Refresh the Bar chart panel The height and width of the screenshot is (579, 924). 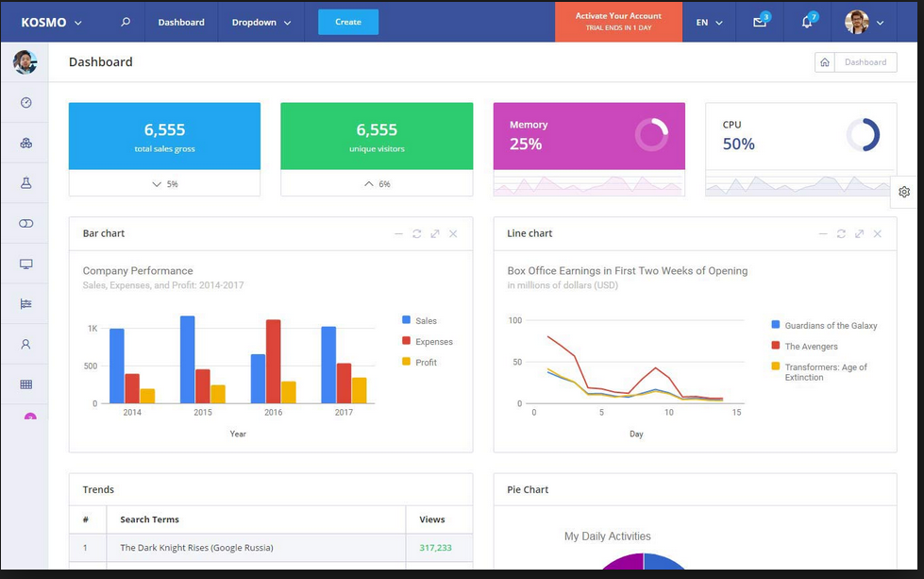pos(416,234)
